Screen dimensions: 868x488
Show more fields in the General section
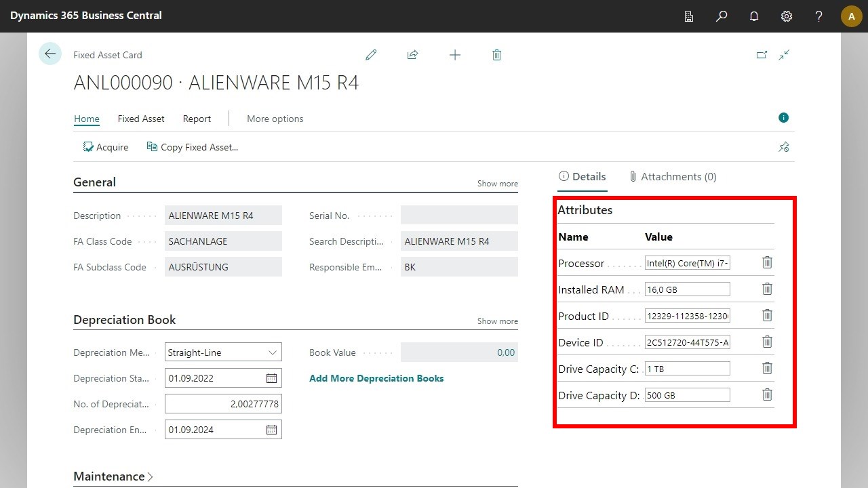(498, 183)
